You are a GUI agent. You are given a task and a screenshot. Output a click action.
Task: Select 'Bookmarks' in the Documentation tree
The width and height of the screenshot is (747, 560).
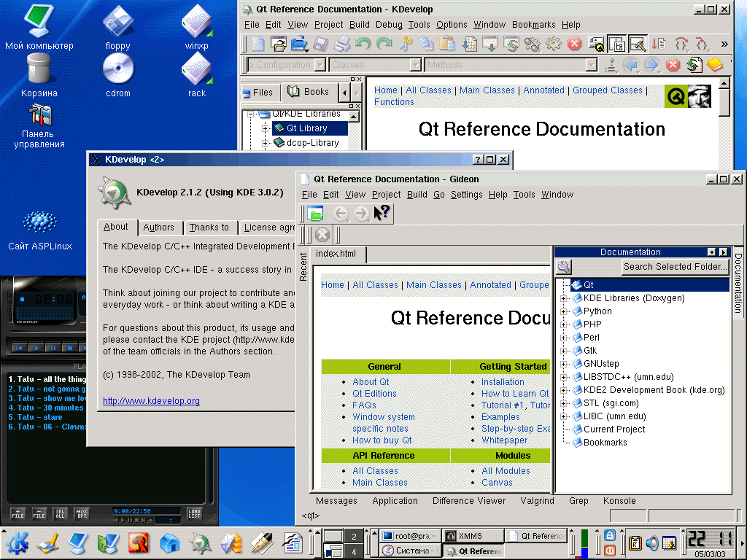(605, 443)
